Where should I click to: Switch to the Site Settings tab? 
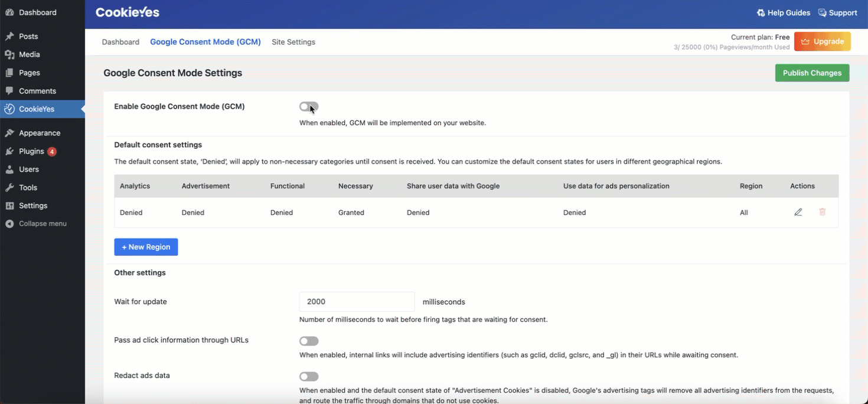click(293, 42)
